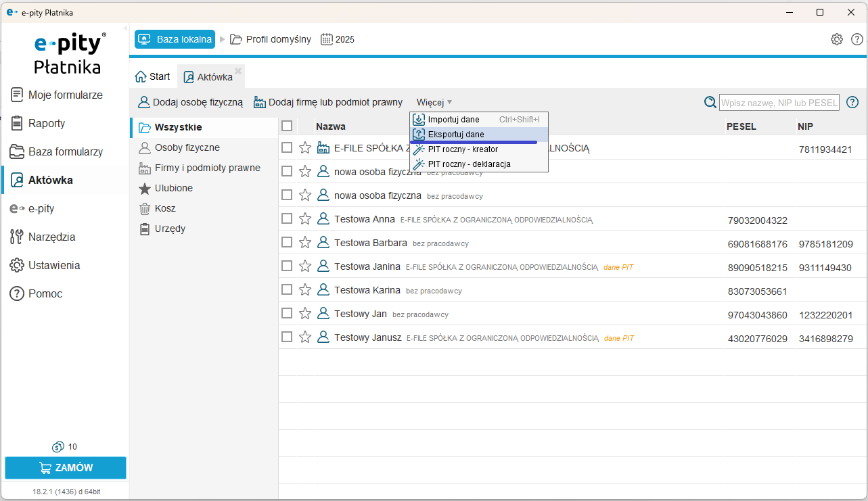The height and width of the screenshot is (501, 868).
Task: Click help icon beside search field
Action: point(852,102)
